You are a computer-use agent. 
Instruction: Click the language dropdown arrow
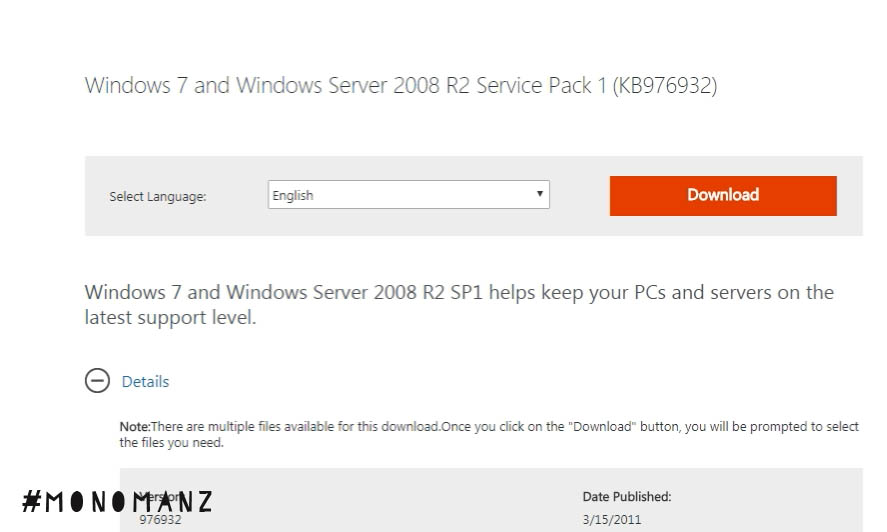coord(539,194)
